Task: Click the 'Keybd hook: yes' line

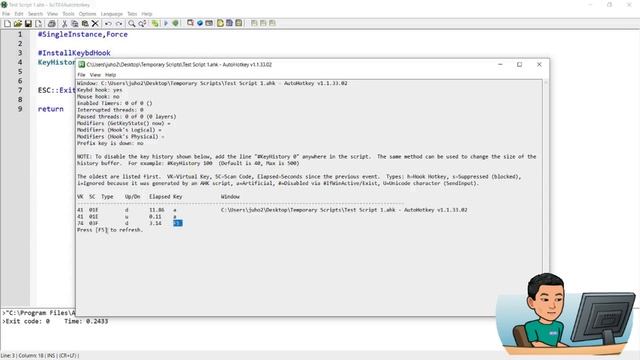Action: coord(100,90)
